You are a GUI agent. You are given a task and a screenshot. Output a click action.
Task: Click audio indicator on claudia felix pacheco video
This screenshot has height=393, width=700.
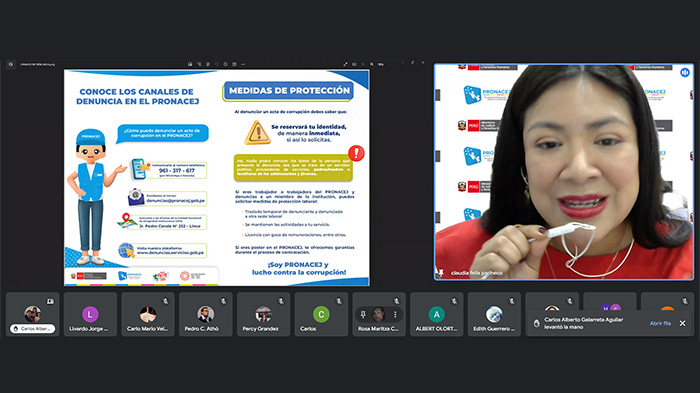click(685, 72)
